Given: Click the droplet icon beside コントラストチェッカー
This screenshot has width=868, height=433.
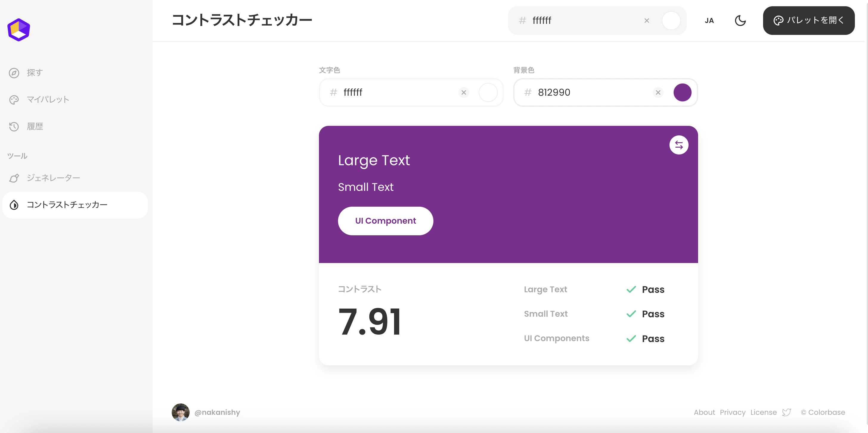Looking at the screenshot, I should click(14, 205).
